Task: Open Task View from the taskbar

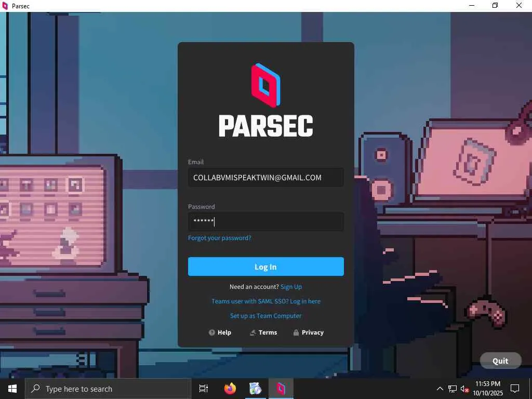Action: [x=204, y=389]
